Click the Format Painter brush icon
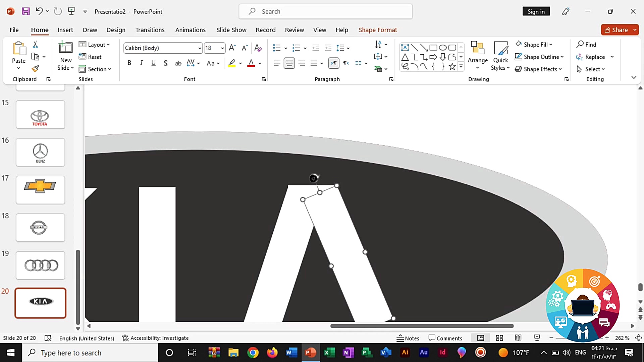644x362 pixels. point(35,69)
